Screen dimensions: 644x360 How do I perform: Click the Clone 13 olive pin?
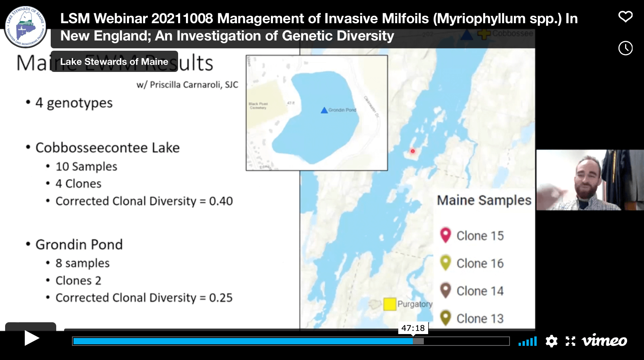pos(445,318)
